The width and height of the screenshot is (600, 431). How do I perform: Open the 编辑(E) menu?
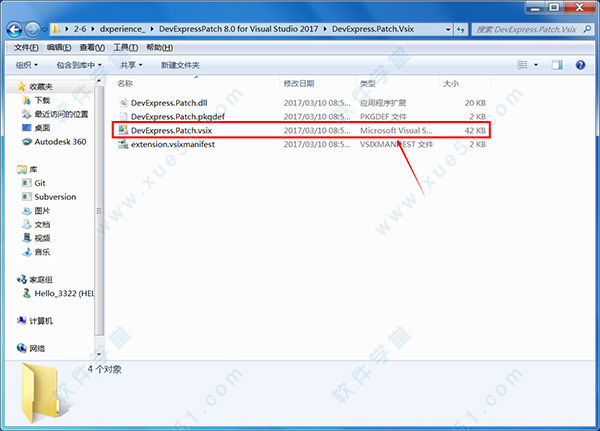click(x=59, y=47)
